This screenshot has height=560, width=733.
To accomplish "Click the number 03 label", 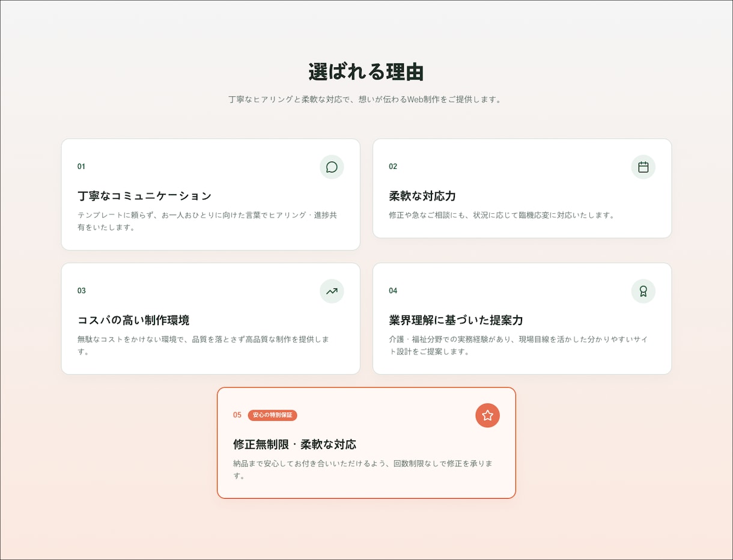I will (82, 291).
